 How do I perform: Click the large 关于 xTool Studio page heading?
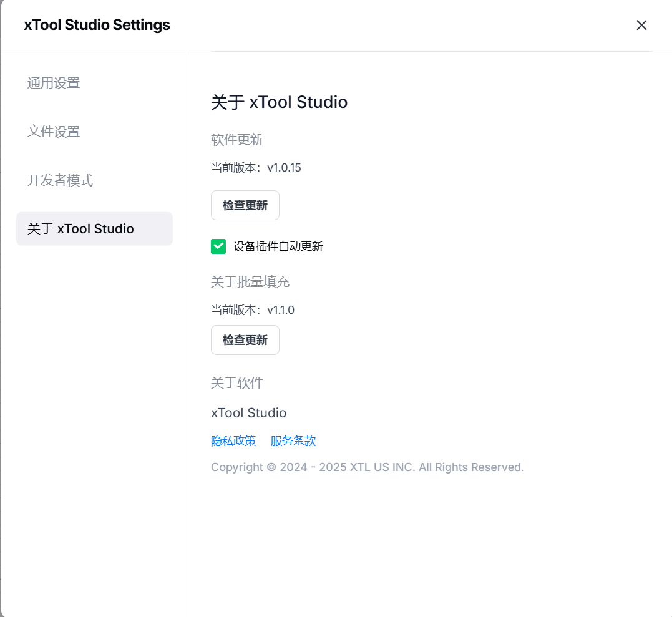[279, 102]
